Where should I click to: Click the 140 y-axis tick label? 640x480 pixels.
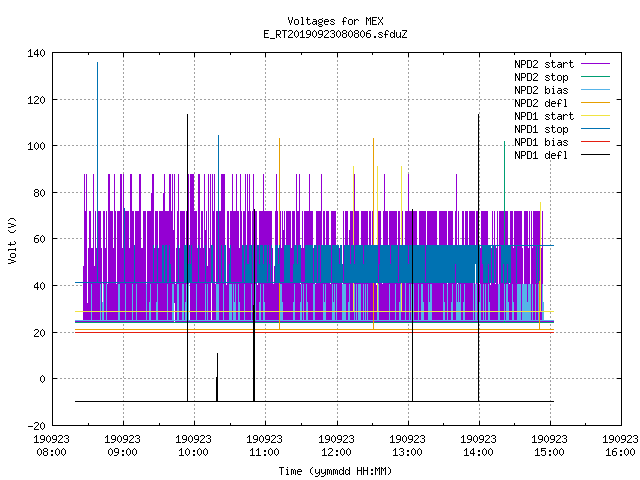[x=36, y=53]
